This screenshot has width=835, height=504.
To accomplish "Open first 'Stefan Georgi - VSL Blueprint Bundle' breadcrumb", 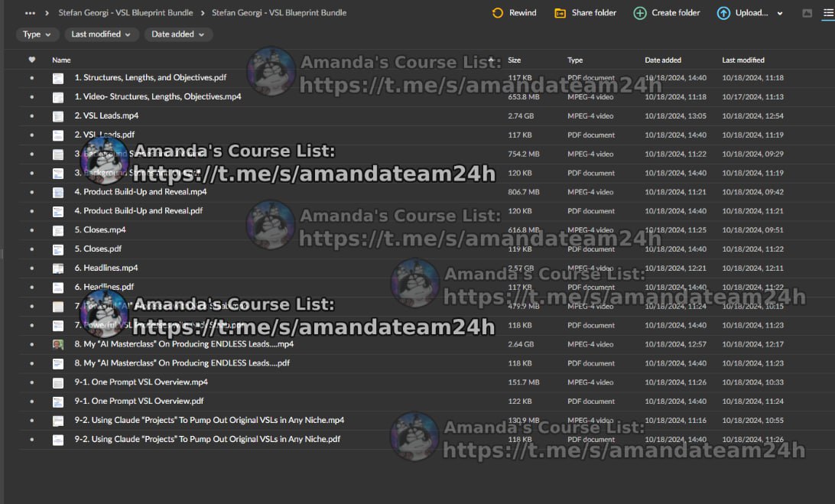I will [x=125, y=13].
